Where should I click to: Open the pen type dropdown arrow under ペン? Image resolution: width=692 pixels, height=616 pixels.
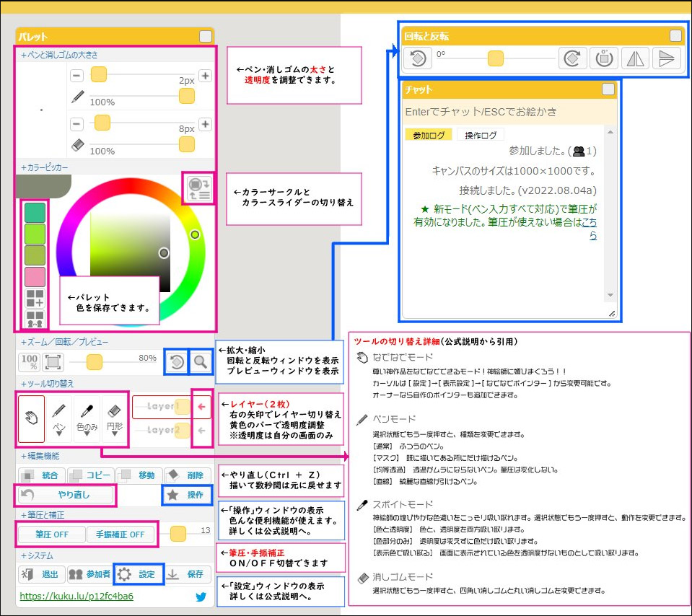pyautogui.click(x=59, y=434)
